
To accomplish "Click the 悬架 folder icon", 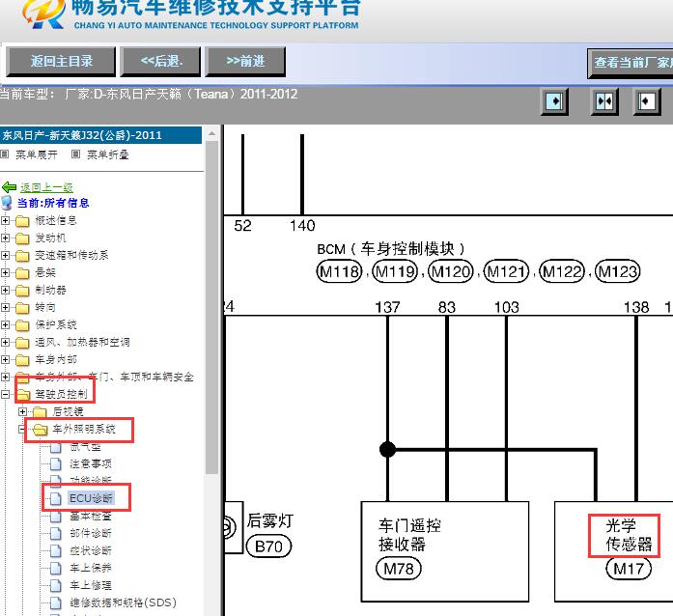I will tap(22, 273).
